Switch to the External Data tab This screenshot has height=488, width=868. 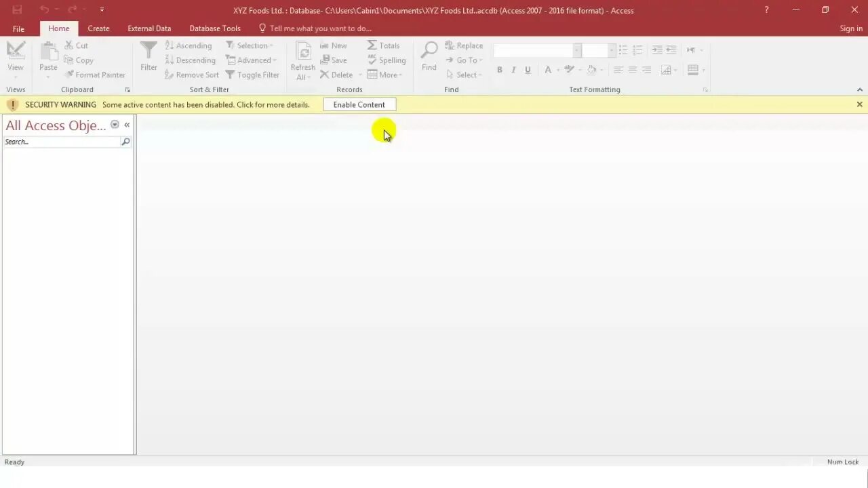coord(149,28)
